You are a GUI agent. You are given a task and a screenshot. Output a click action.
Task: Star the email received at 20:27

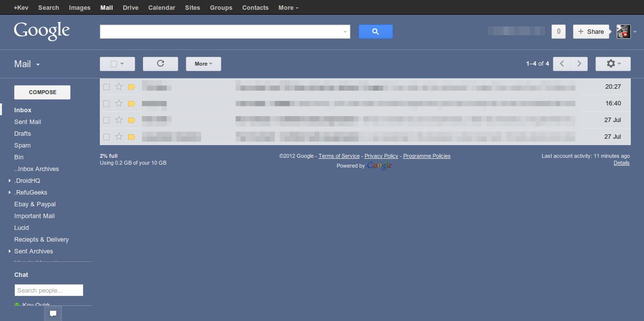118,87
